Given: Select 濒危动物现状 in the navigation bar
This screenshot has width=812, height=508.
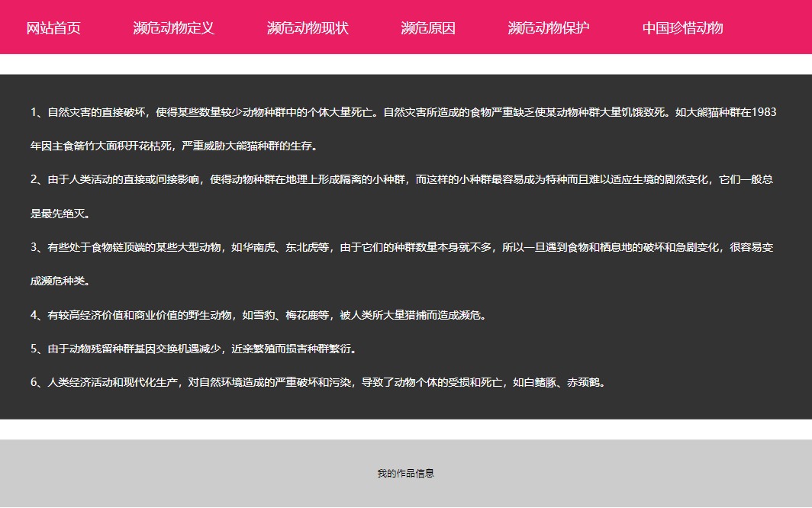Looking at the screenshot, I should [x=308, y=28].
